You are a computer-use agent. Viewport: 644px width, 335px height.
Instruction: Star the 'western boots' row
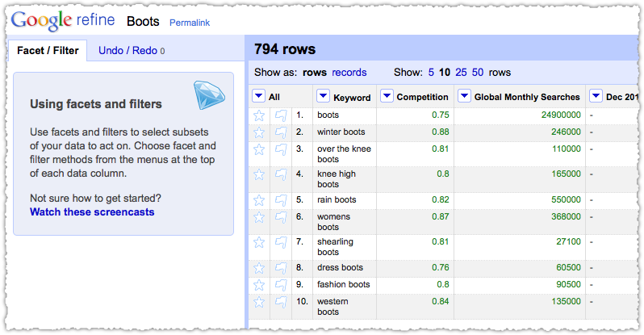(x=259, y=302)
